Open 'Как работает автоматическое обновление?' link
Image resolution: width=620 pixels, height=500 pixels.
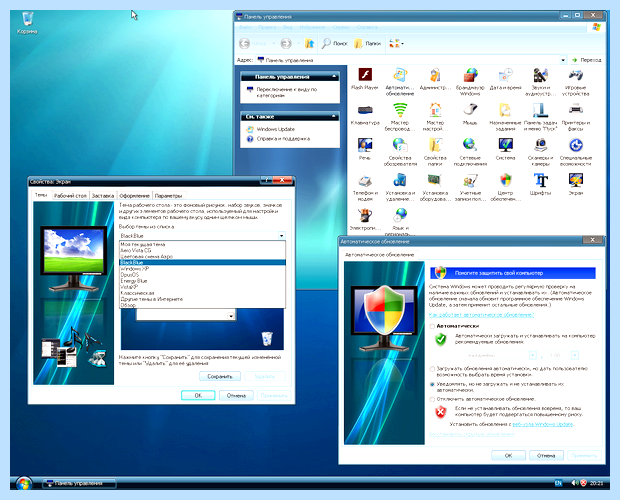tap(481, 315)
